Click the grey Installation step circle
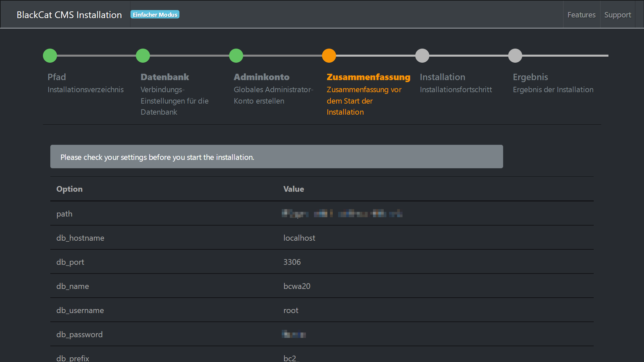 tap(422, 56)
